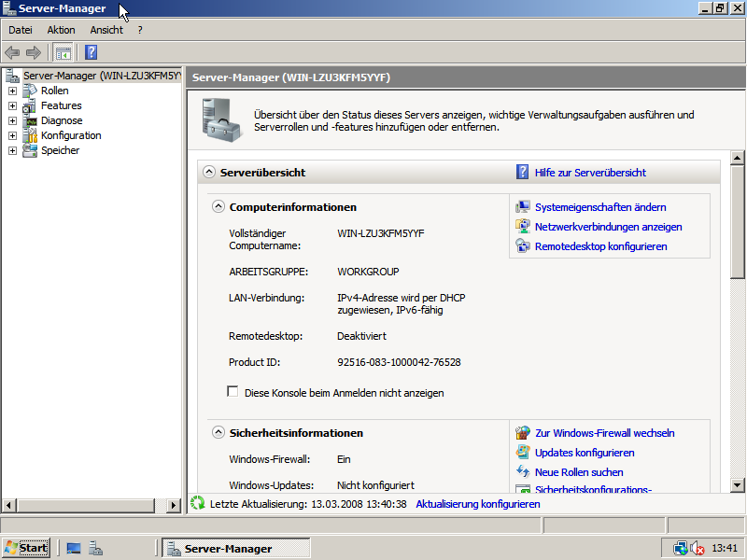
Task: Click the network icon in system tray
Action: coord(681,549)
